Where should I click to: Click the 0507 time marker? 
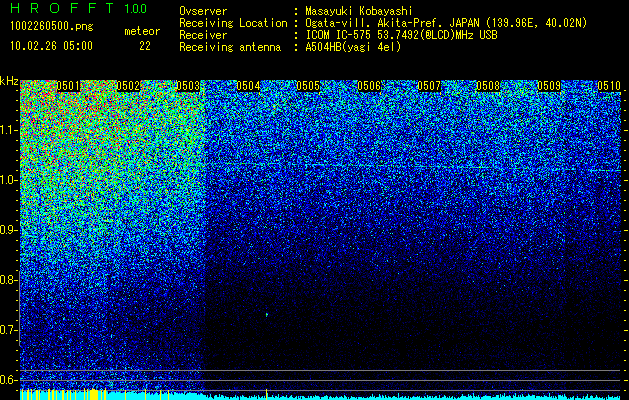point(429,86)
